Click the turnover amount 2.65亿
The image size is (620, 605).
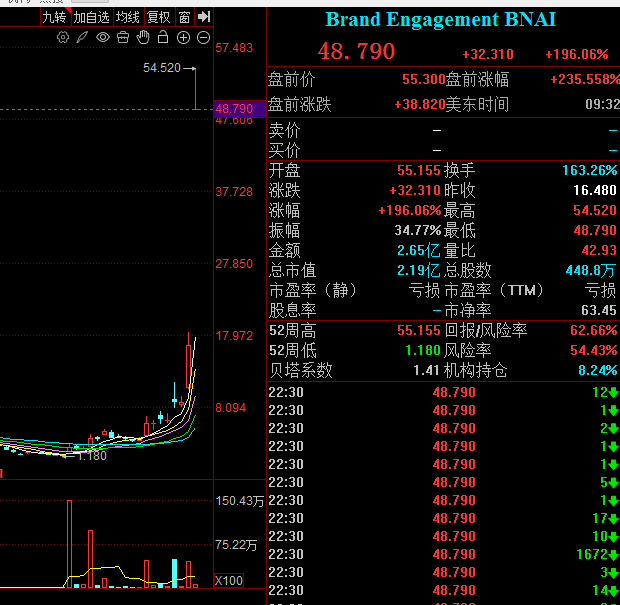pos(418,250)
